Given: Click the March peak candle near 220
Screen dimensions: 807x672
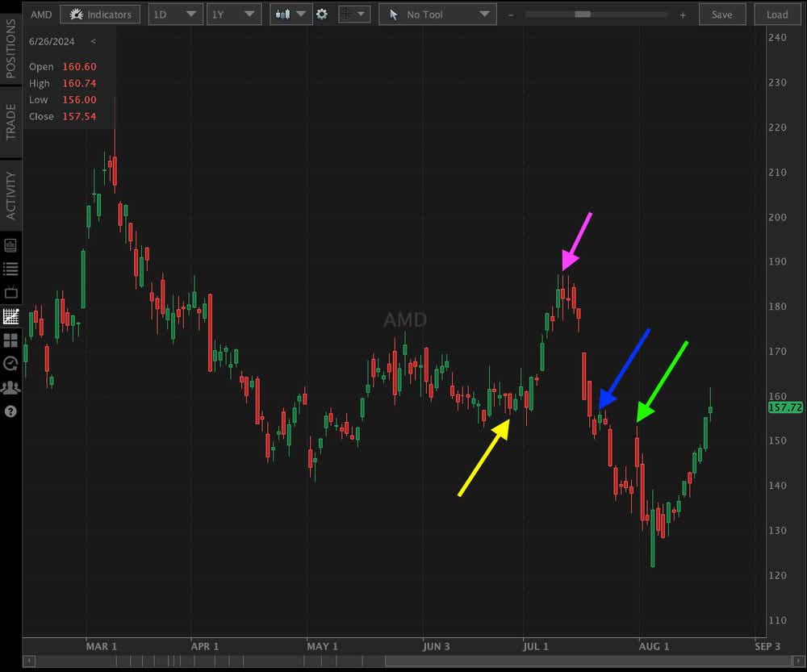Looking at the screenshot, I should click(115, 171).
